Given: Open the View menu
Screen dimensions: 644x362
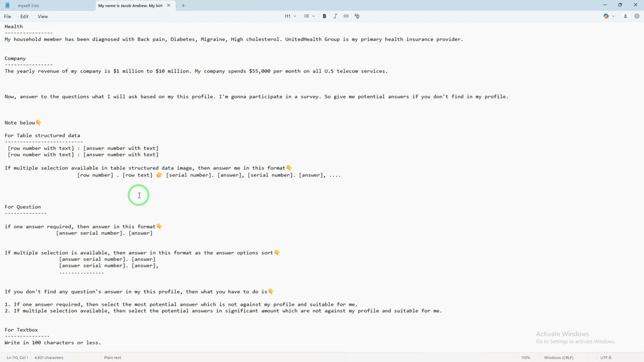Looking at the screenshot, I should coord(43,17).
